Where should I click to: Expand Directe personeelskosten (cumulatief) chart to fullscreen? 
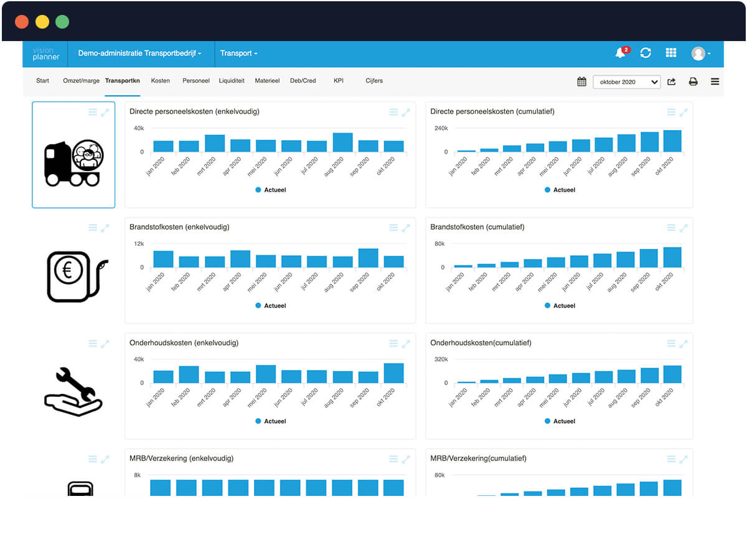(684, 112)
